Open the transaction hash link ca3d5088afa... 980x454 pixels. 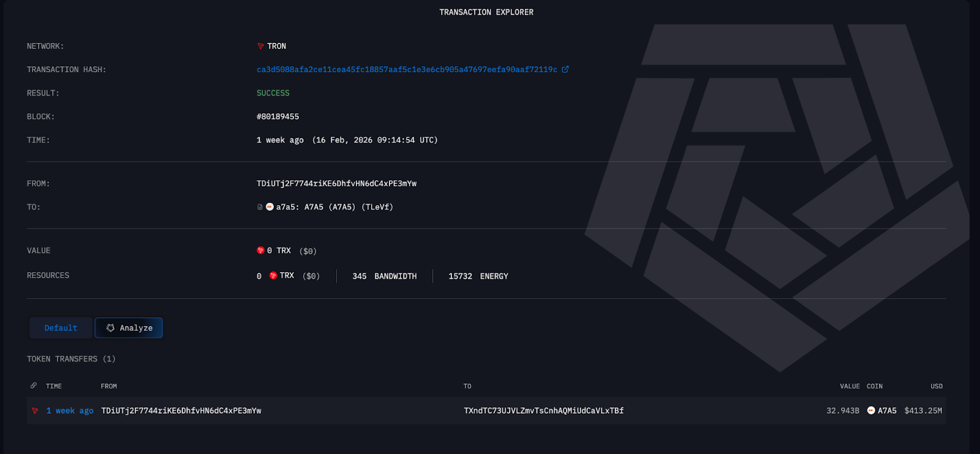pos(407,70)
